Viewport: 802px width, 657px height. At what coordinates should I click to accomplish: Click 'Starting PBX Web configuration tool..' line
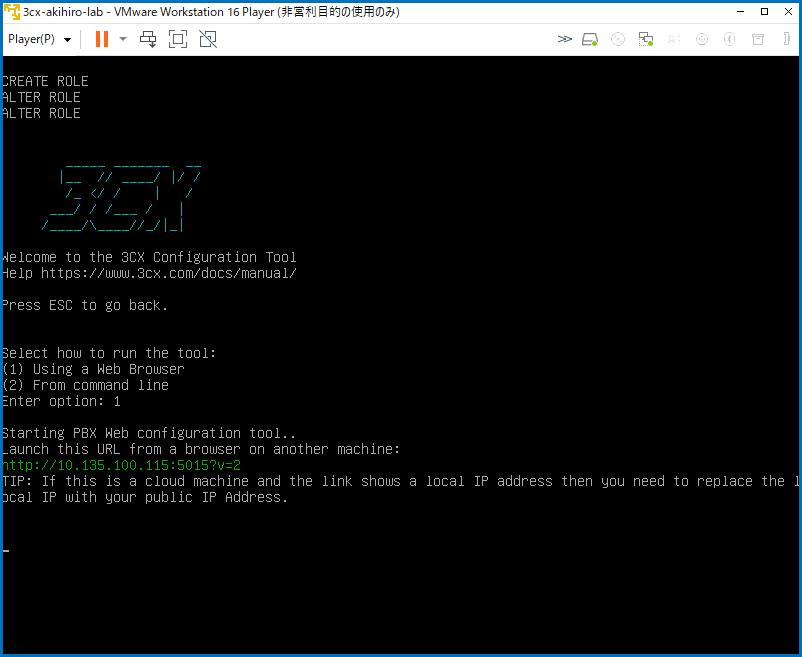coord(149,433)
